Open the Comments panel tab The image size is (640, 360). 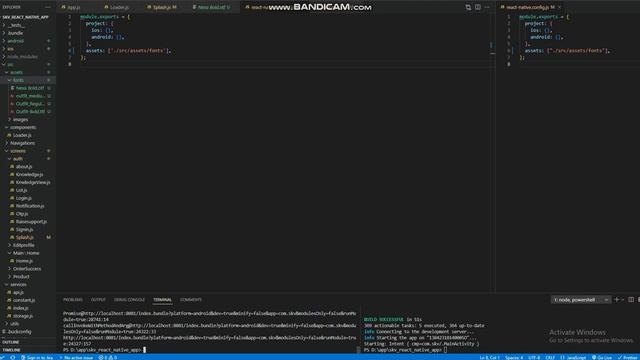(191, 300)
